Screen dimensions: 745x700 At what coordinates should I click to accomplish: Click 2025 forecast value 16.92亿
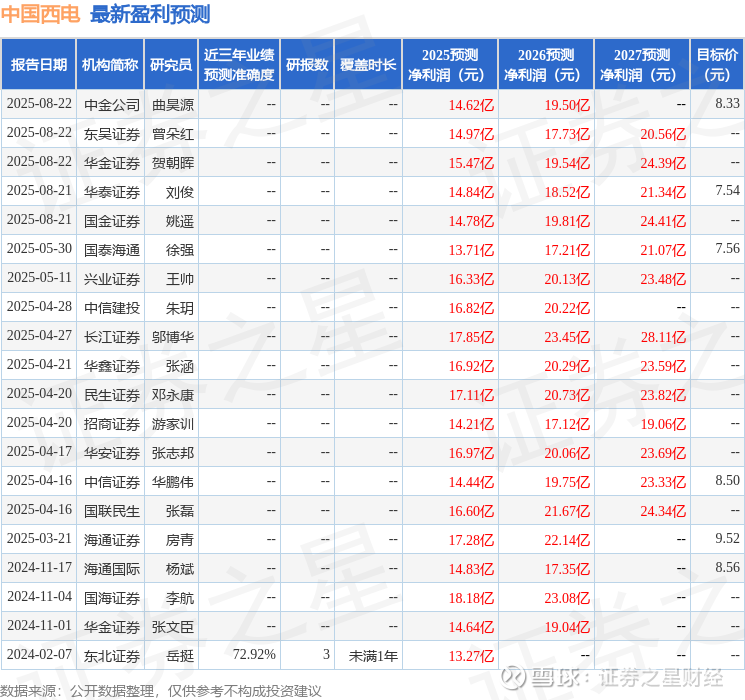click(x=471, y=366)
